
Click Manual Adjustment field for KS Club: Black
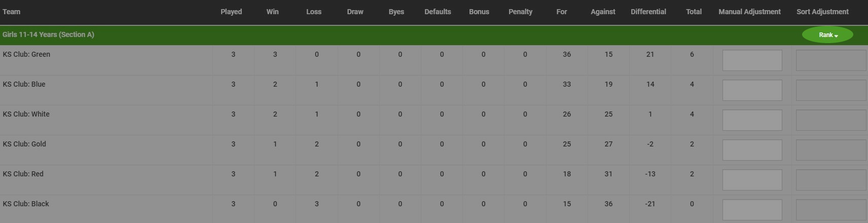[752, 210]
